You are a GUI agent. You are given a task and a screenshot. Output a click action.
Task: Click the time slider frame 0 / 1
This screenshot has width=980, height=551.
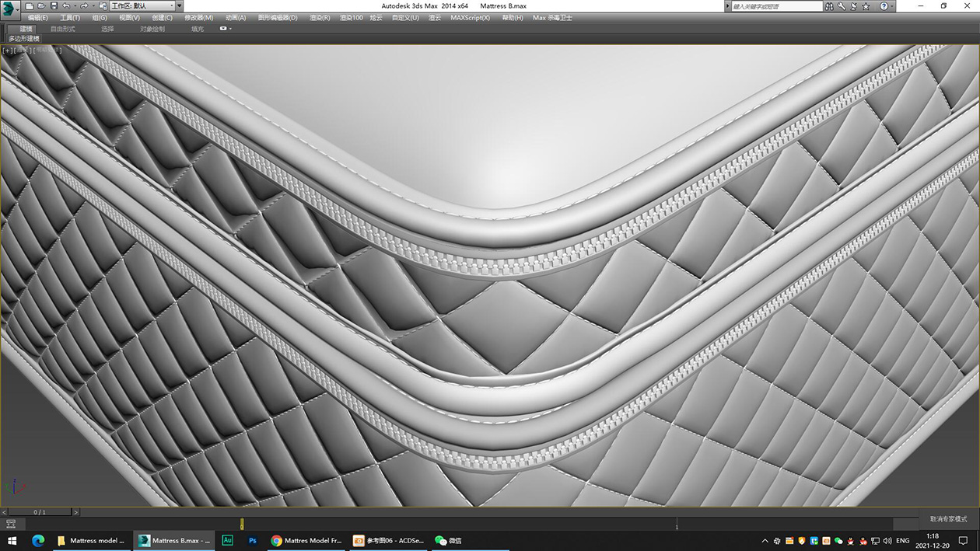(x=40, y=512)
